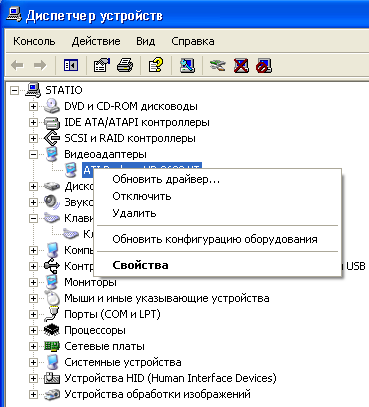Image resolution: width=369 pixels, height=407 pixels.
Task: Expand Устройства HID node
Action: (33, 379)
